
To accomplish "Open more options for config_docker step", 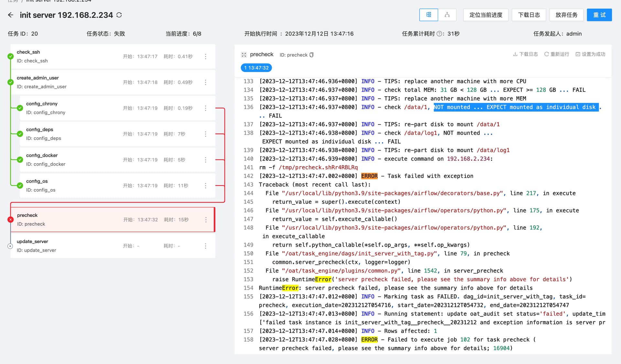I will point(205,160).
